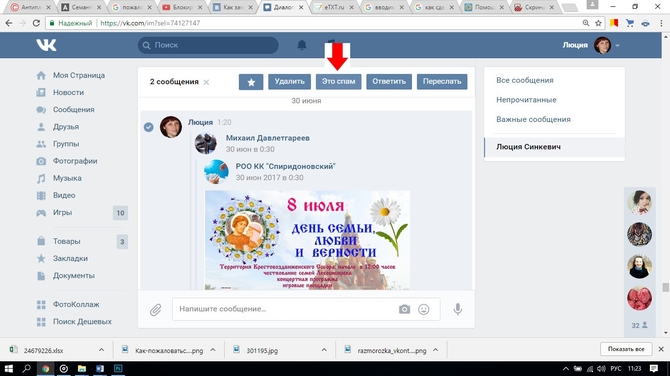
Task: Open РОО КК "Спиридоновский" link
Action: click(285, 166)
